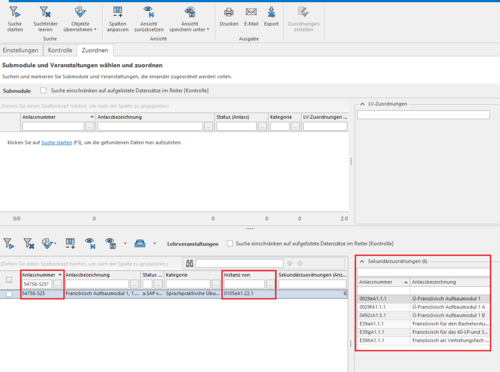500x372 pixels.
Task: Open ellipsis button of Submodule Kategorie filter
Action: [295, 126]
